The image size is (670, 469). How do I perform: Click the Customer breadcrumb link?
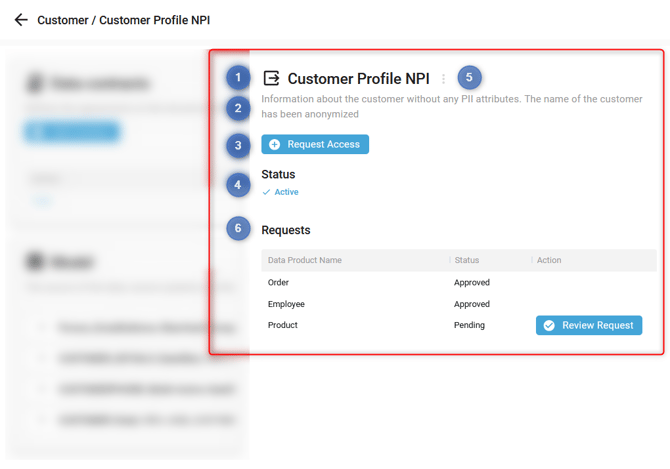(63, 20)
